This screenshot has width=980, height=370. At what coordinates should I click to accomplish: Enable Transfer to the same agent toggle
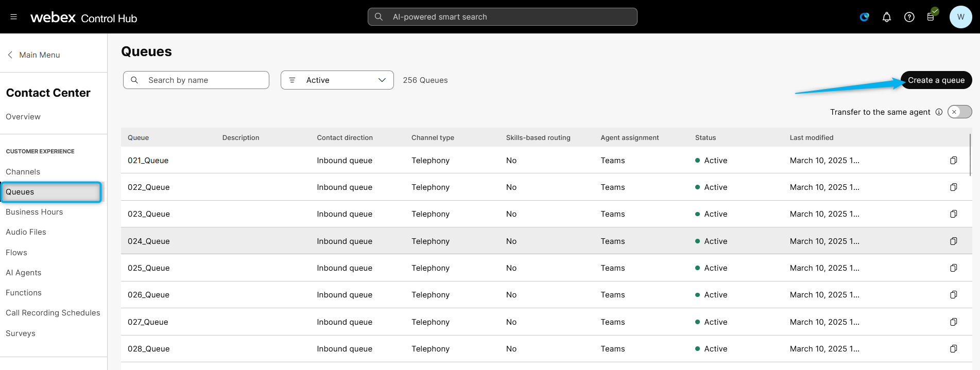[x=959, y=112]
